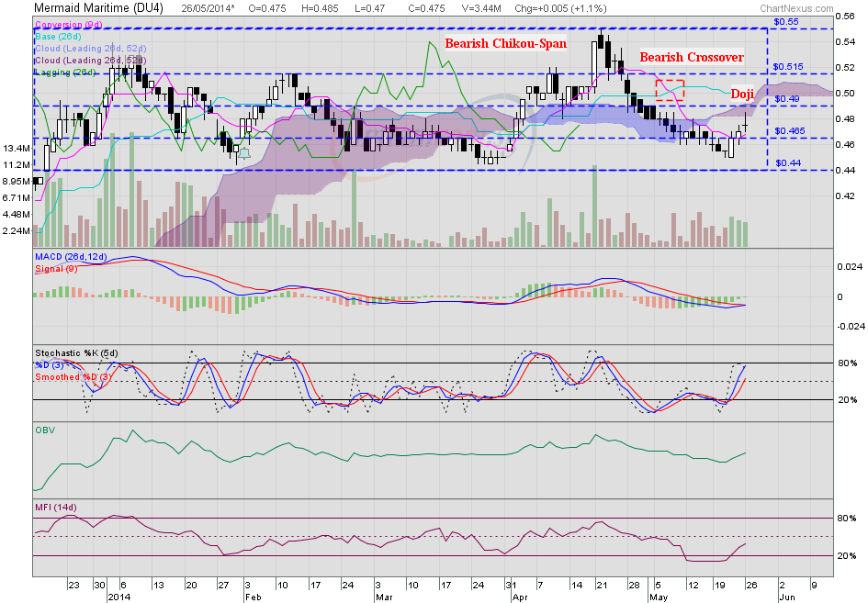This screenshot has width=868, height=603.
Task: Click the Conversion (9d) legend label
Action: coord(67,25)
